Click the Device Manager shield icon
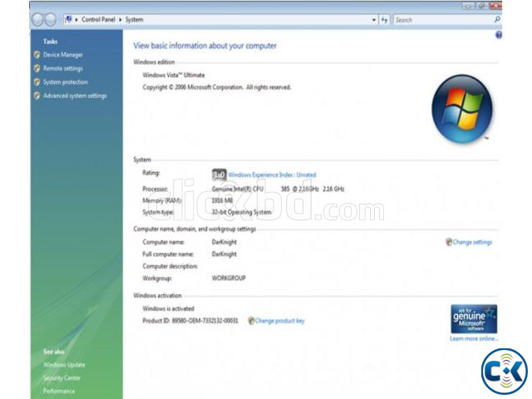The image size is (532, 399). (x=37, y=55)
